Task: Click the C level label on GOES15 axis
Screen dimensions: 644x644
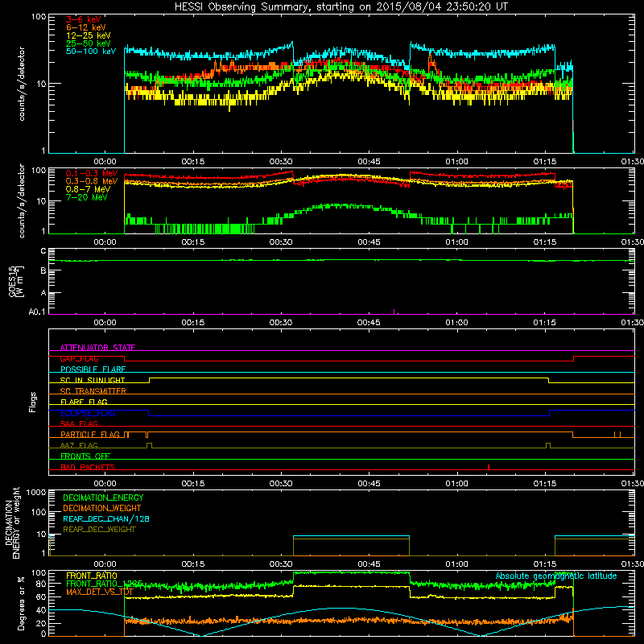Action: (43, 250)
